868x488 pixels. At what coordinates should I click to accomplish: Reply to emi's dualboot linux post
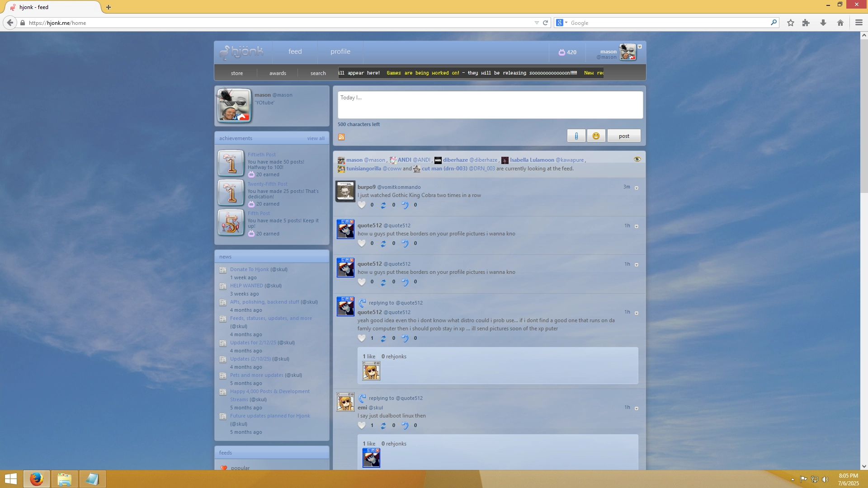pos(405,425)
